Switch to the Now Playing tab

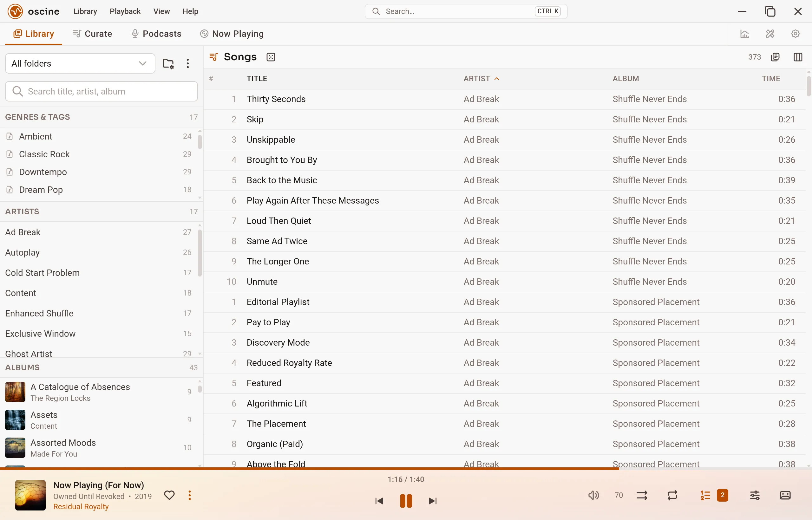tap(232, 34)
